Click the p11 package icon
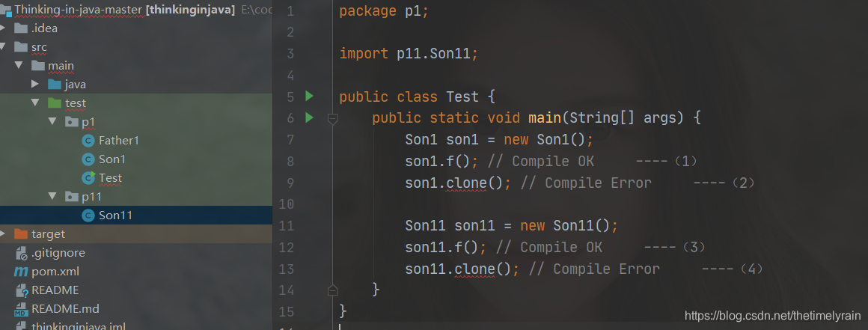 [71, 197]
